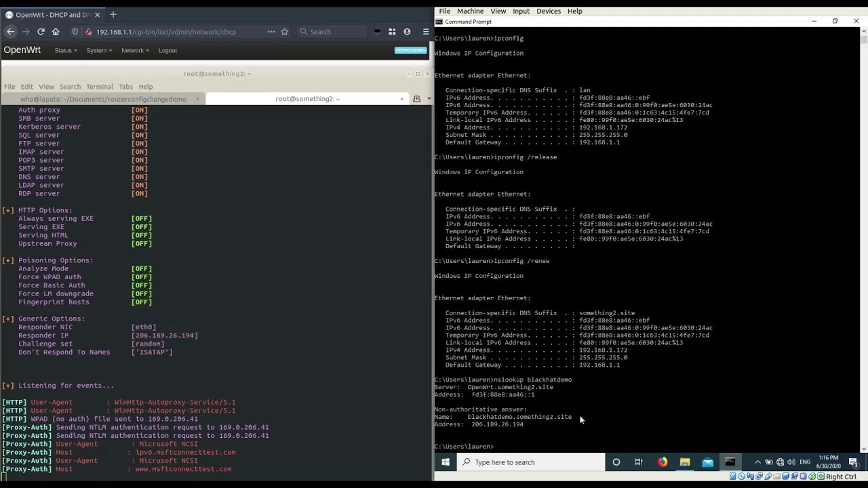Open File Explorer from the taskbar
The height and width of the screenshot is (488, 868).
(x=685, y=462)
